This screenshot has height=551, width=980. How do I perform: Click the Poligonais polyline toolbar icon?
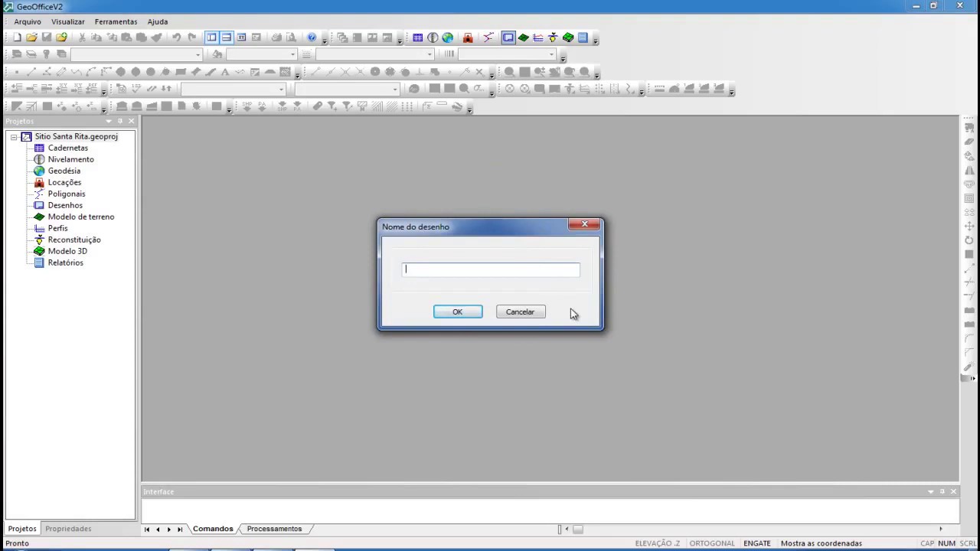[x=488, y=37]
